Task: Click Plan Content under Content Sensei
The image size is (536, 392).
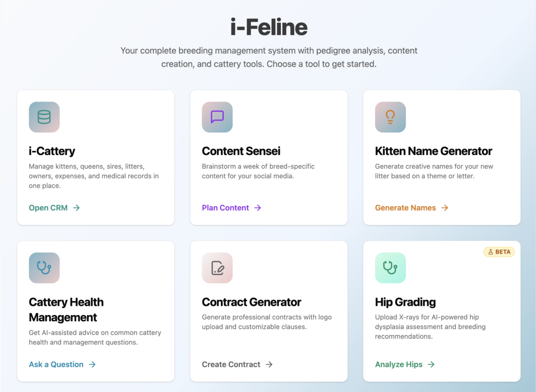Action: point(226,208)
